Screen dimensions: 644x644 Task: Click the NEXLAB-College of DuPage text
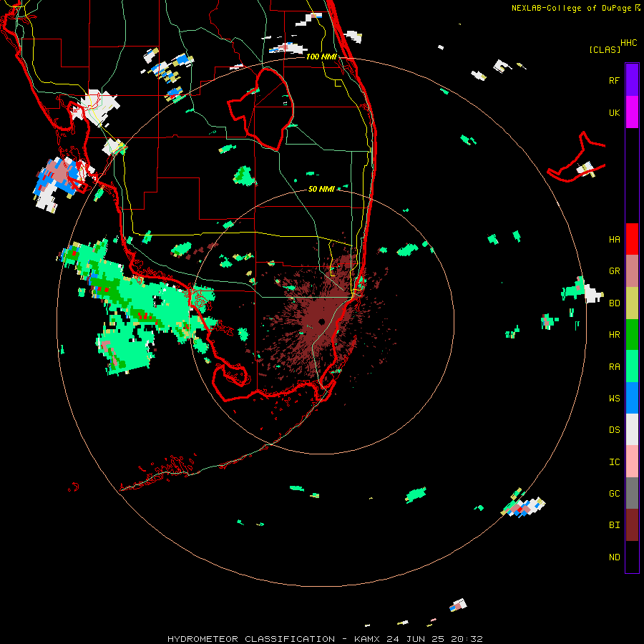572,8
